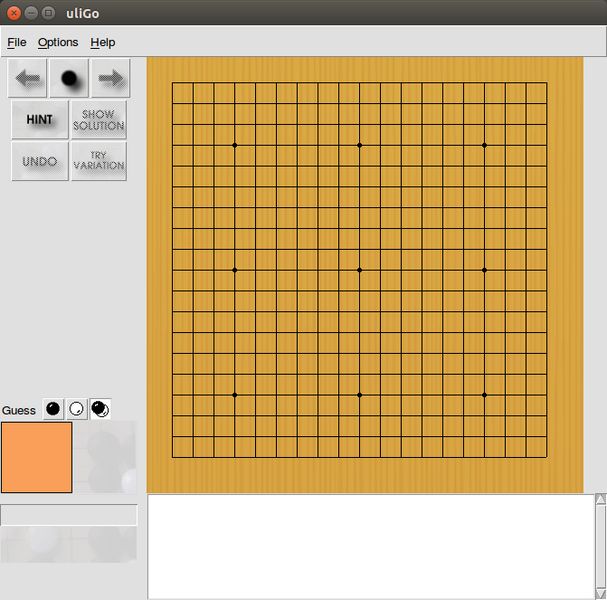Advance with the right arrow button
Viewport: 607px width, 600px height.
pos(111,78)
